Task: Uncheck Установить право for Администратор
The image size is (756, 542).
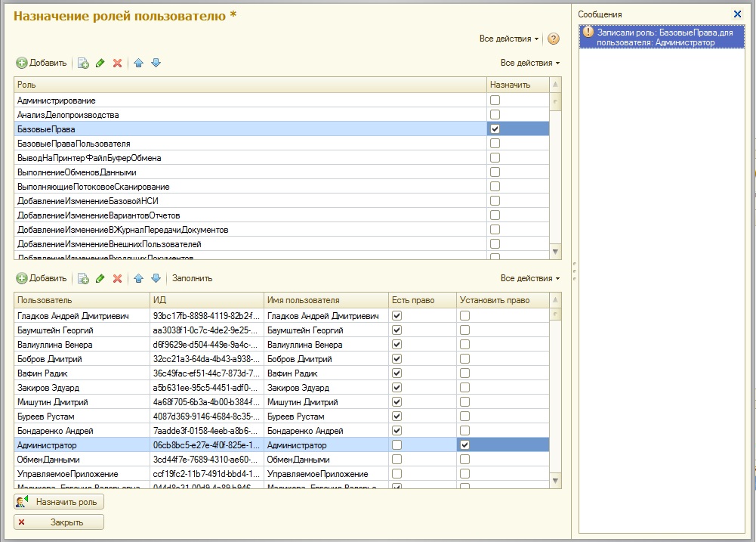Action: coord(464,445)
